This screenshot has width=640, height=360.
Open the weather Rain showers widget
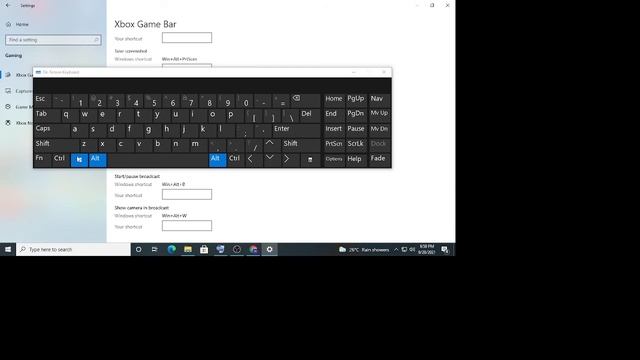pos(364,249)
